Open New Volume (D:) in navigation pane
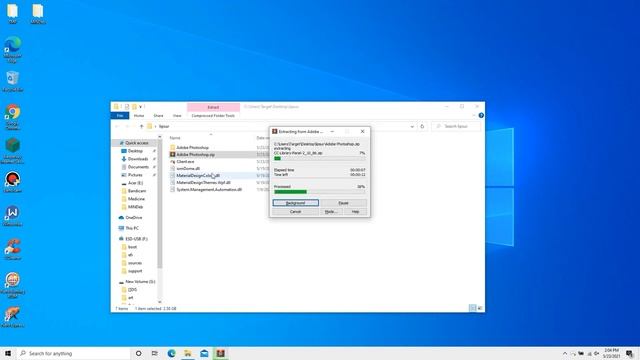Viewport: 640px width, 360px height. (x=140, y=282)
